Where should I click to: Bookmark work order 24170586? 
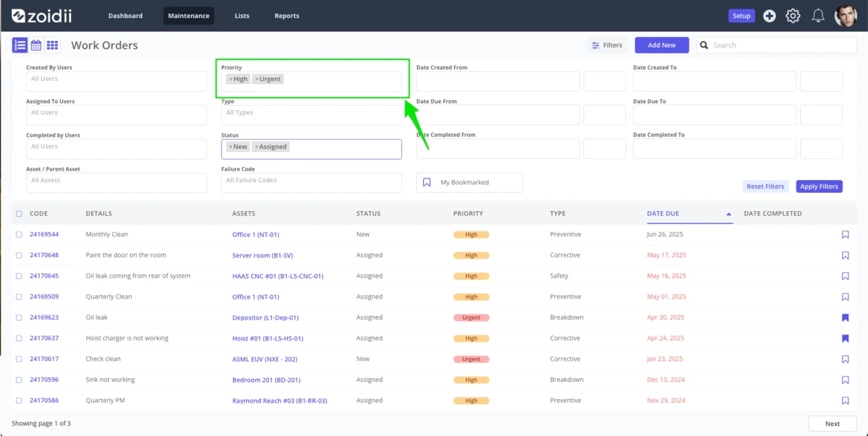coord(846,401)
